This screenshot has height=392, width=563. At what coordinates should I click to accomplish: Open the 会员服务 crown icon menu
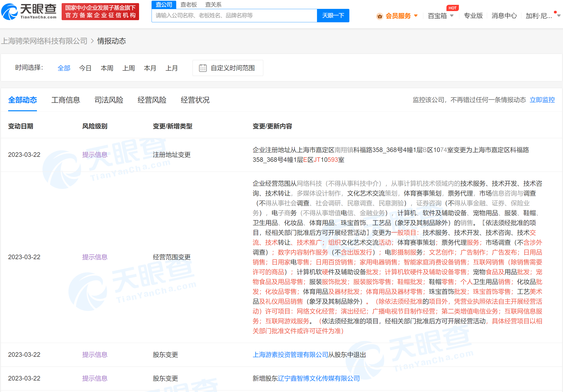click(x=380, y=15)
